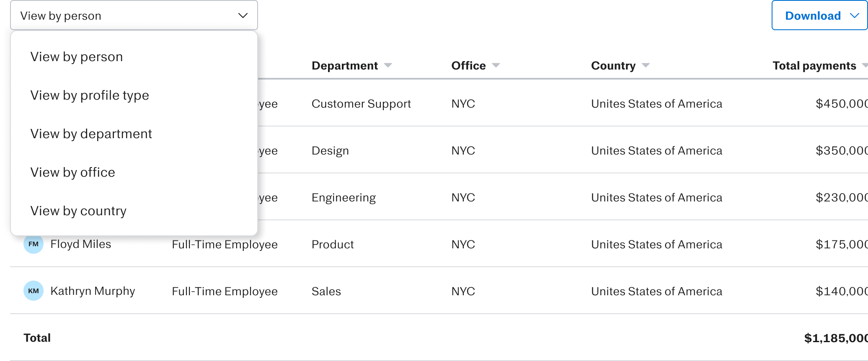Click the KM avatar for Kathryn Murphy
The width and height of the screenshot is (868, 361).
pyautogui.click(x=34, y=291)
